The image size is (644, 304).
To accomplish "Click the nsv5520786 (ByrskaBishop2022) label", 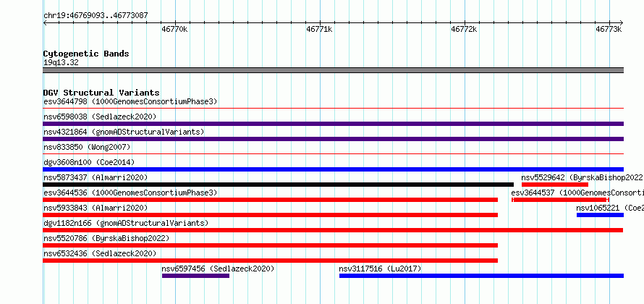I will 106,238.
